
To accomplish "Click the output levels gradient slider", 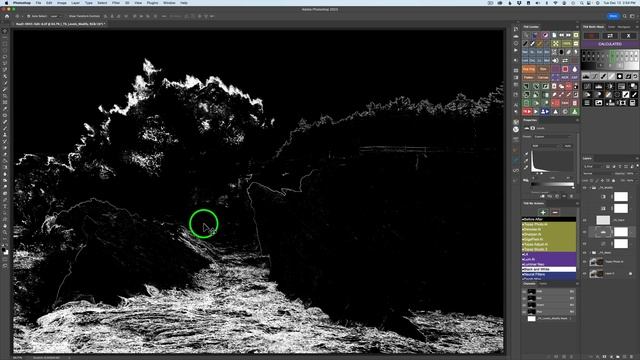I will pos(553,184).
